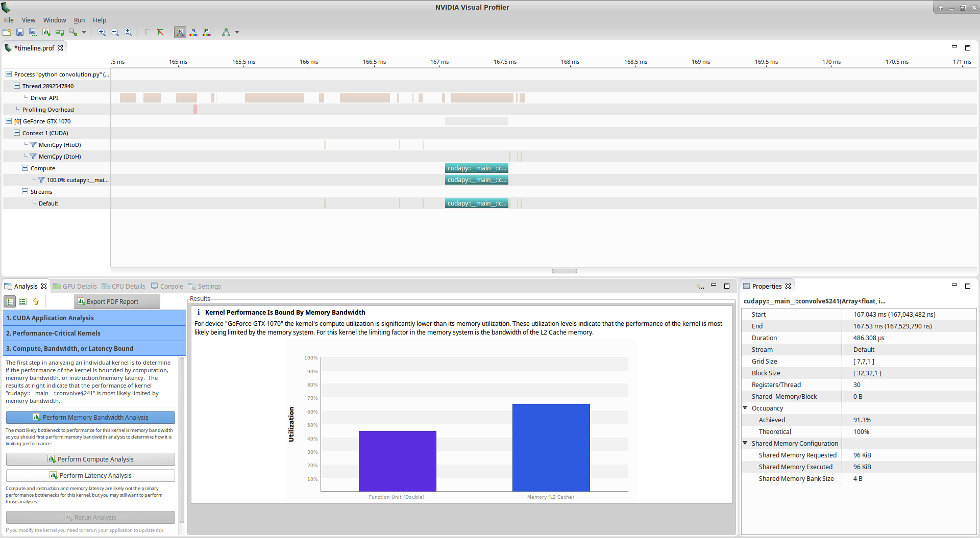
Task: Click the zoom-to-fit timeline icon
Action: (128, 32)
